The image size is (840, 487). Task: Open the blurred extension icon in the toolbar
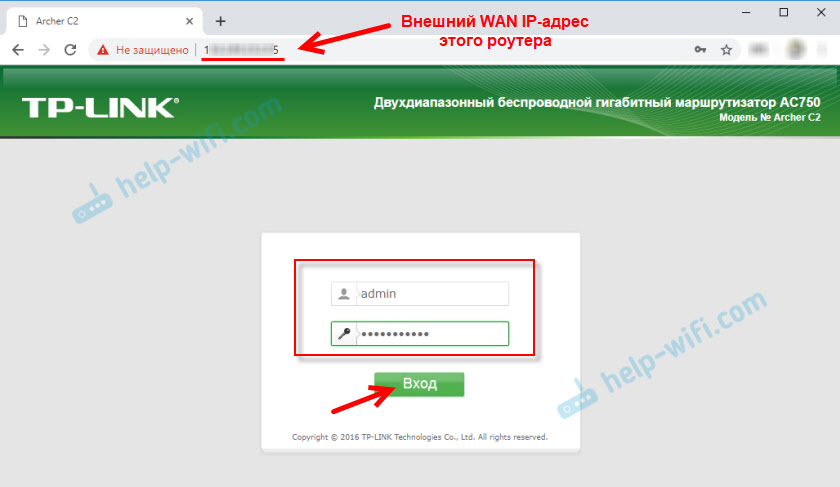click(x=758, y=50)
